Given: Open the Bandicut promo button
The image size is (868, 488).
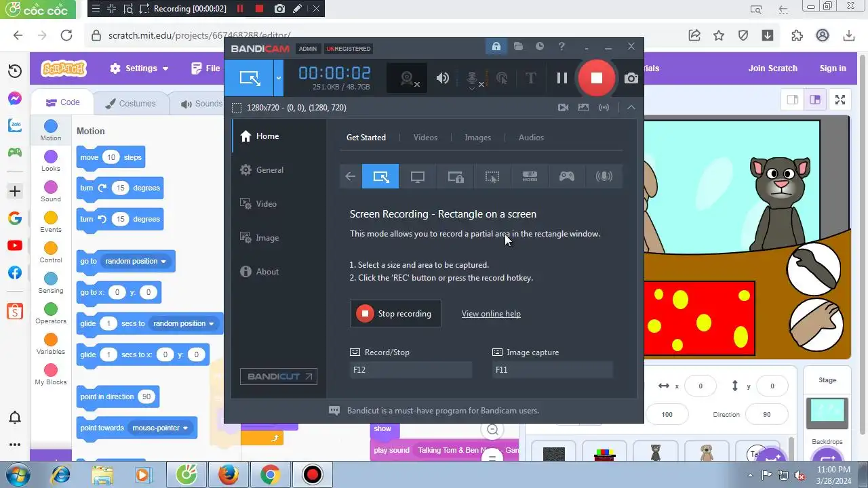Looking at the screenshot, I should [x=279, y=376].
